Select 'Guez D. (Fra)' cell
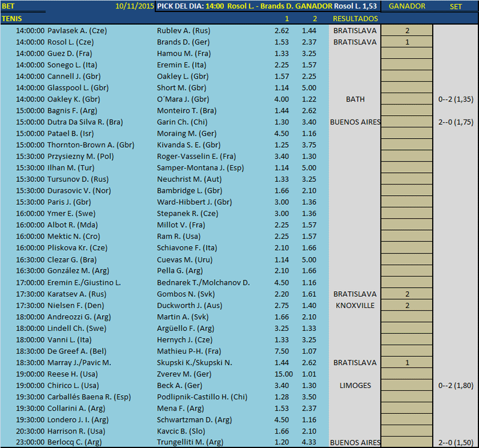The width and height of the screenshot is (479, 448). pos(70,53)
